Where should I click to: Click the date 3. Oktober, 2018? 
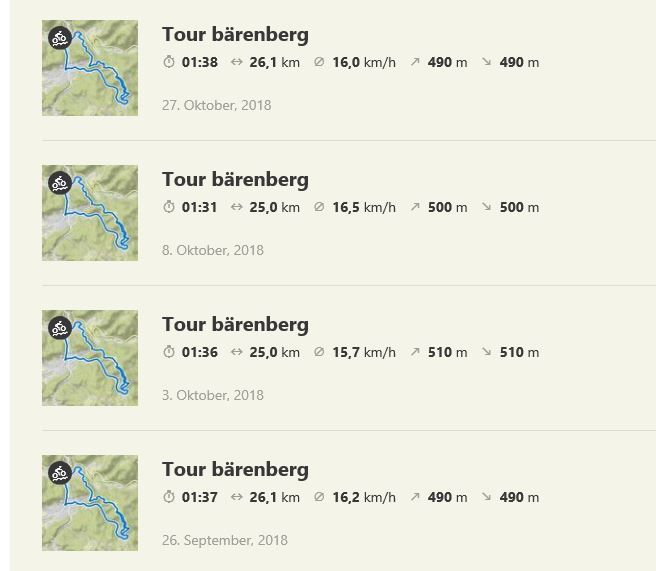213,395
